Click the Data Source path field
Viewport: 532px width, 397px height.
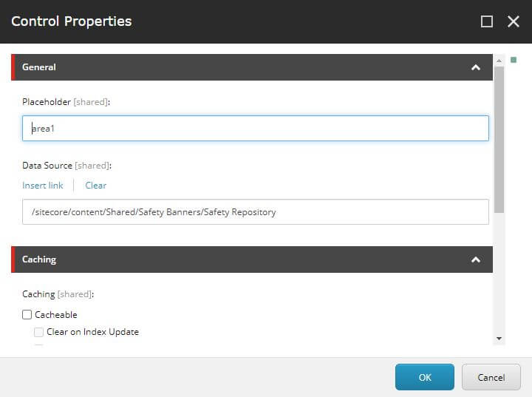256,212
